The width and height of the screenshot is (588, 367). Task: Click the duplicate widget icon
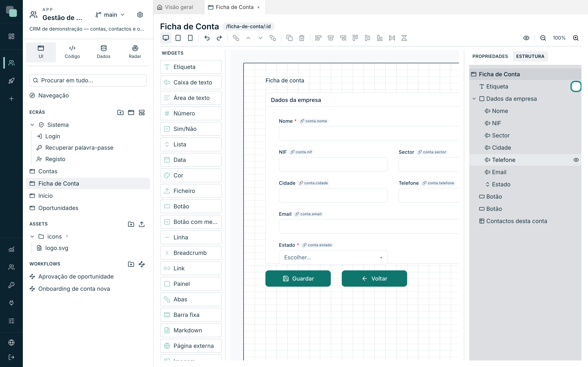coord(289,38)
